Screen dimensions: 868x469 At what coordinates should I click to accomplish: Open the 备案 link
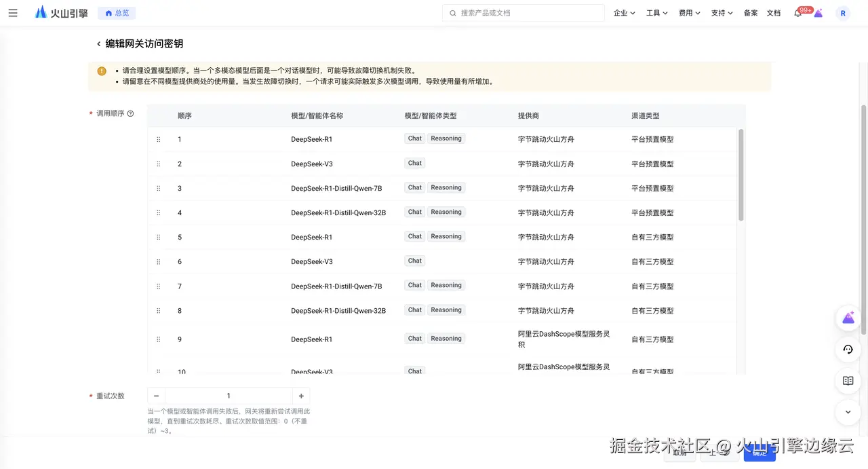click(x=751, y=13)
